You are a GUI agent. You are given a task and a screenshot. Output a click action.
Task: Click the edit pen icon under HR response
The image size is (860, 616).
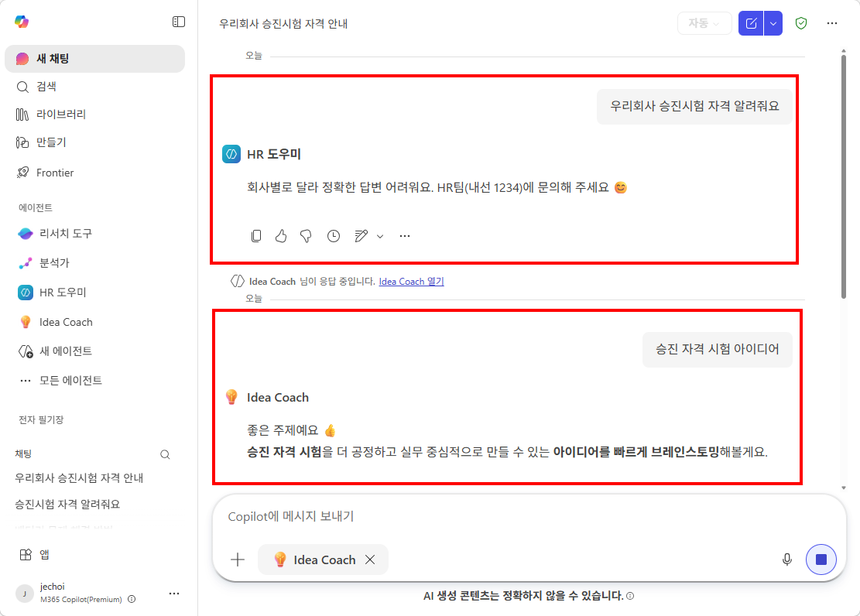pos(361,236)
